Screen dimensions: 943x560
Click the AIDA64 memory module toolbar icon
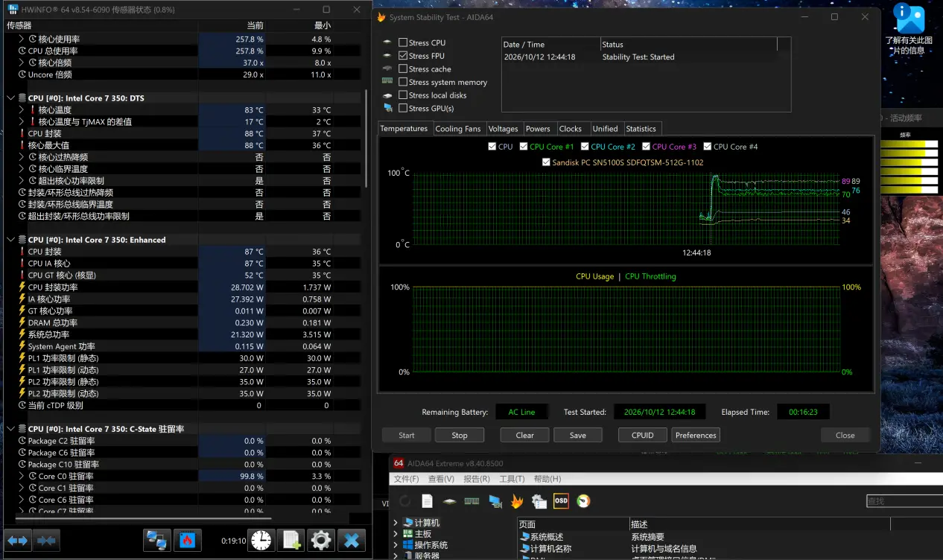click(472, 501)
